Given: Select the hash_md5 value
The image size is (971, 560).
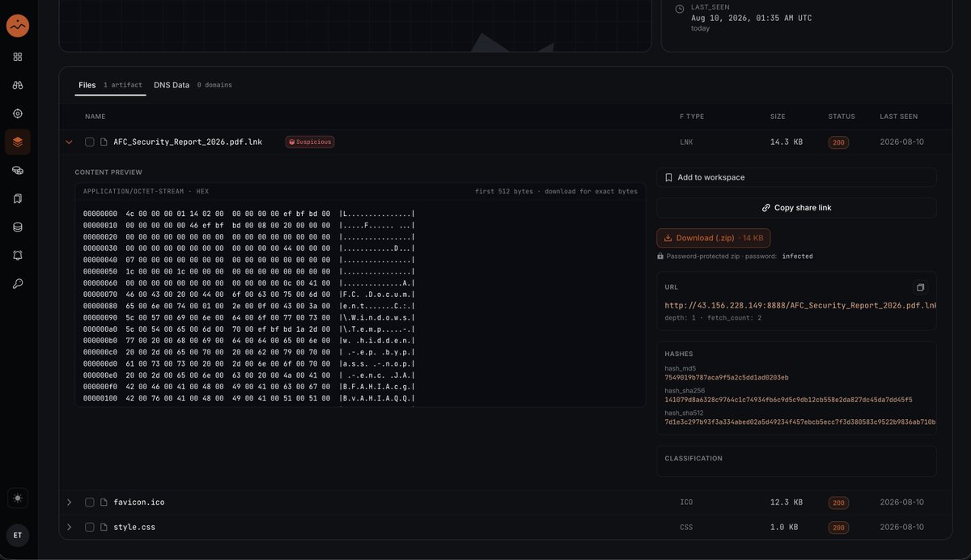Looking at the screenshot, I should 727,377.
